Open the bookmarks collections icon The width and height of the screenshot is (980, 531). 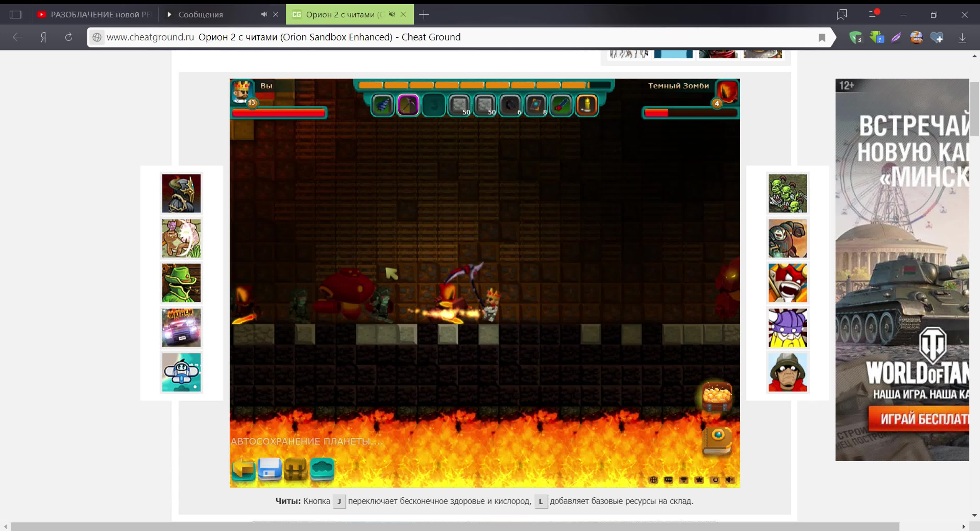[x=841, y=14]
